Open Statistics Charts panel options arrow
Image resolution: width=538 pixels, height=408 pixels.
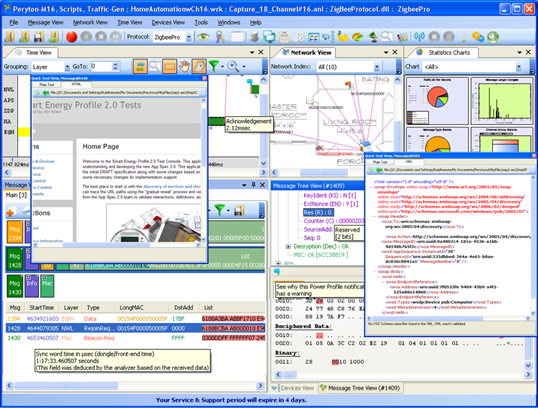519,53
